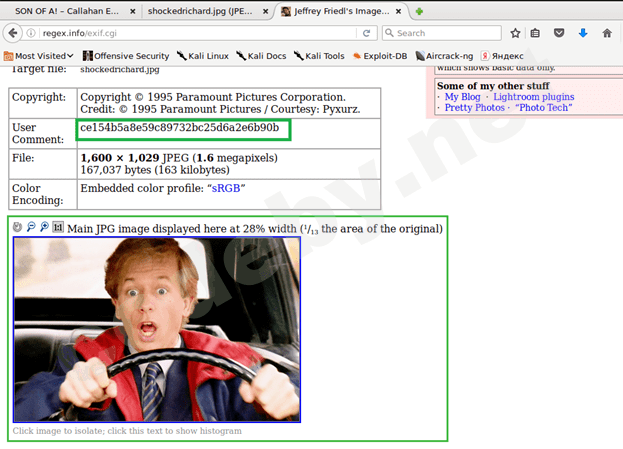Select the target file name shockedrichard.jpg
This screenshot has width=623, height=449.
120,70
